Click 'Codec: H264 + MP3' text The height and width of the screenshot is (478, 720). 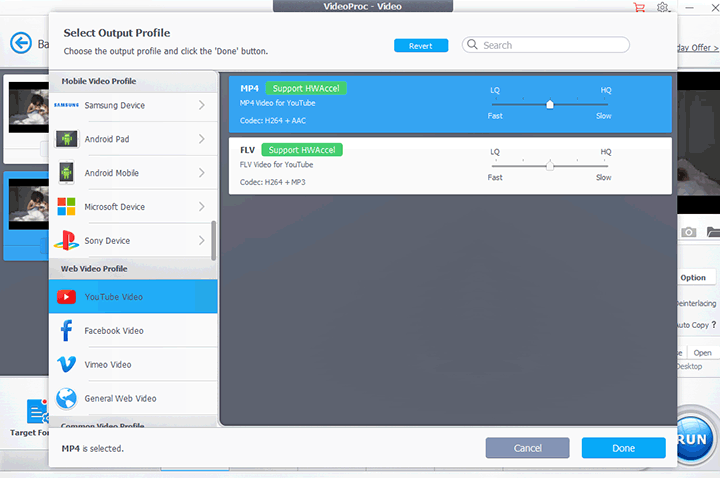(x=272, y=182)
